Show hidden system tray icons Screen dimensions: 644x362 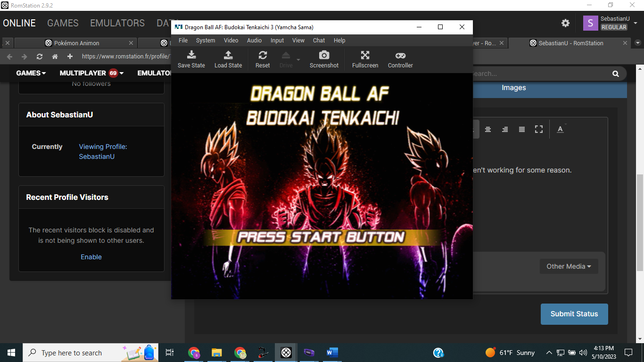[549, 353]
